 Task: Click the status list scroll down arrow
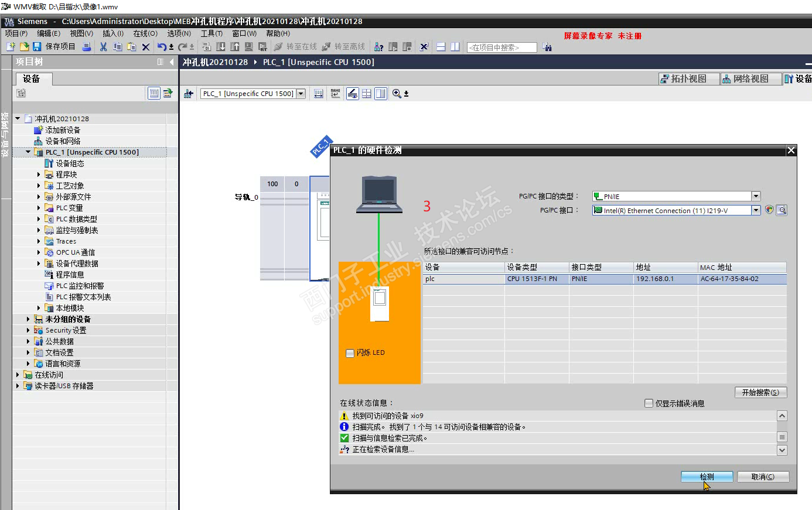tap(782, 450)
